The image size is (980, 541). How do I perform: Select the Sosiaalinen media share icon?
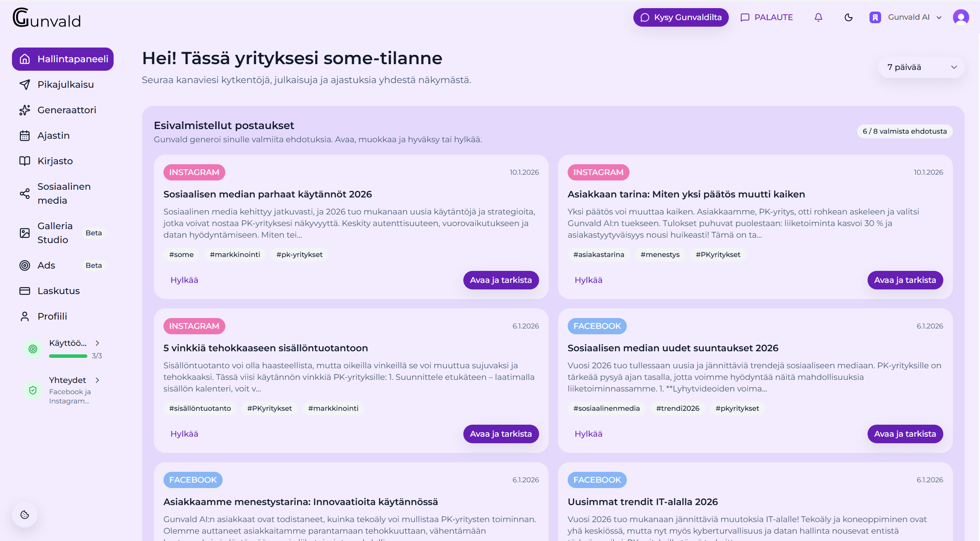click(24, 193)
